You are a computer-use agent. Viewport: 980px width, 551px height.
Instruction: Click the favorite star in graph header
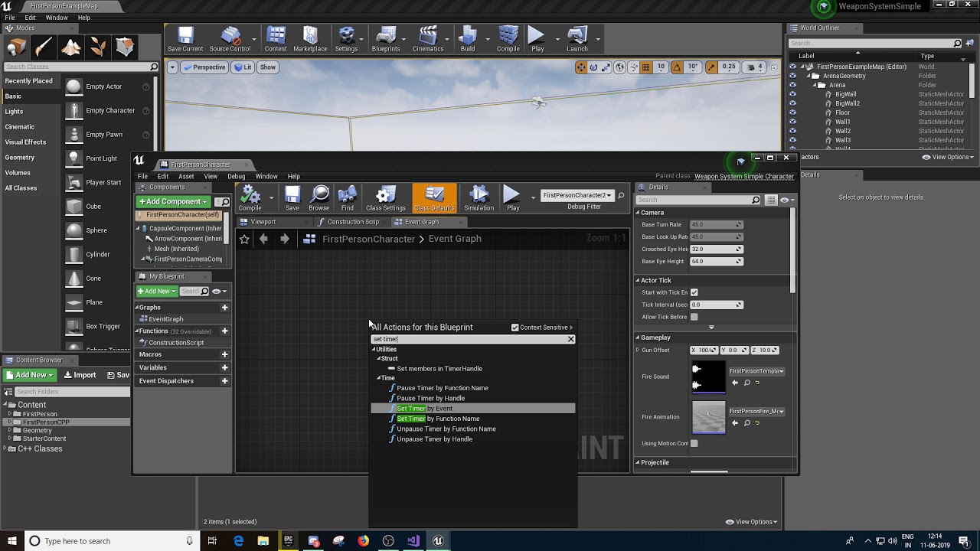click(x=244, y=239)
